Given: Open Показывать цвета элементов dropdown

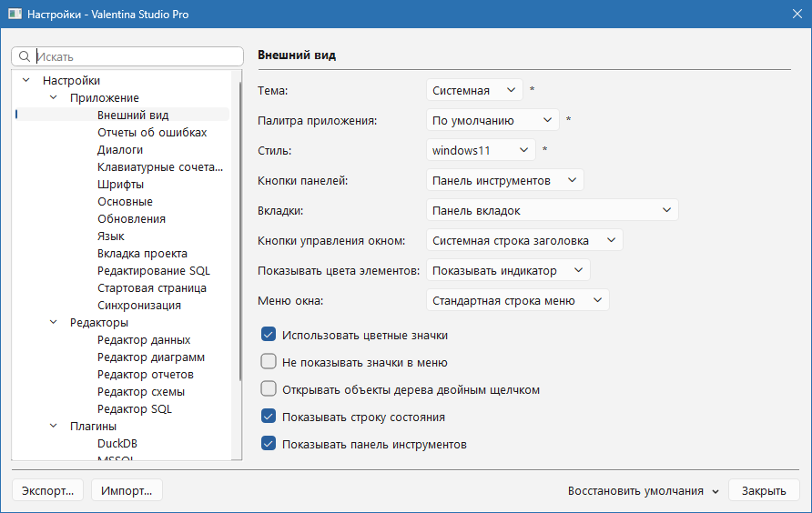Looking at the screenshot, I should [x=508, y=270].
